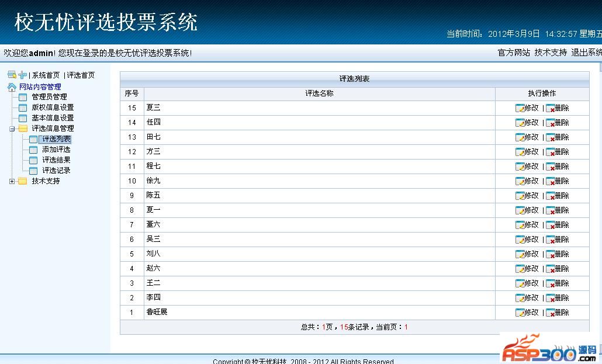Image resolution: width=602 pixels, height=364 pixels.
Task: Click the 评选信息管理 folder label
Action: click(x=53, y=128)
